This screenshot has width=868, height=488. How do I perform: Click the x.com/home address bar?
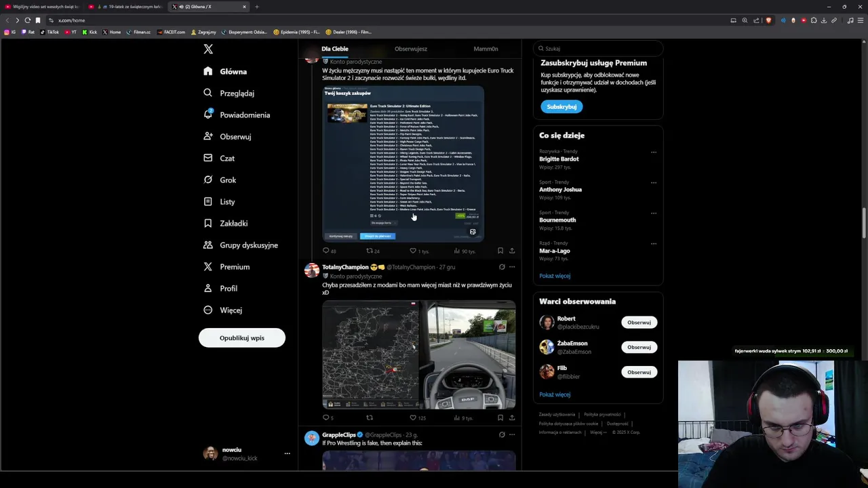(71, 20)
